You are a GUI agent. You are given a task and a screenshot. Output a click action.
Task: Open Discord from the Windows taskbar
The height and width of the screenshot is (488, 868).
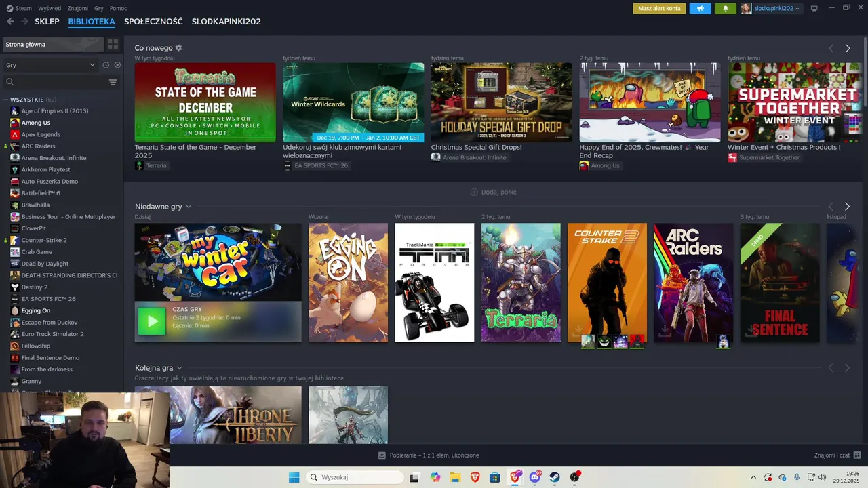coord(535,477)
